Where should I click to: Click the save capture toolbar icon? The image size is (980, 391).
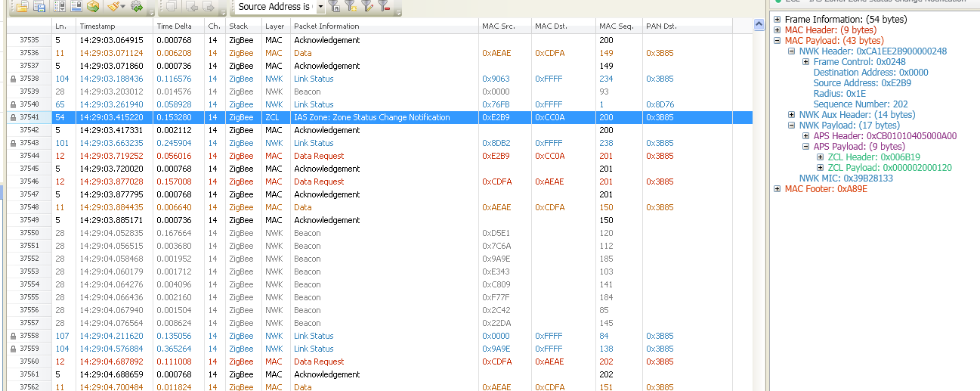(39, 7)
